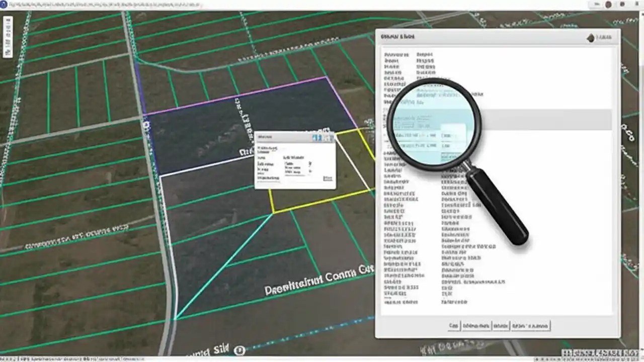The image size is (644, 362).
Task: Select the first blue toolbar icon in the parcel popup
Action: coord(314,137)
